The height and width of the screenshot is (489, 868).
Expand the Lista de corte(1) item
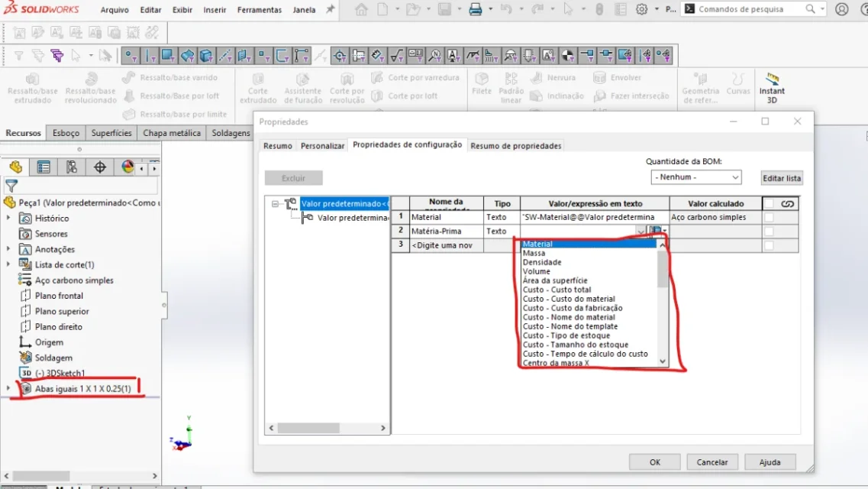tap(8, 264)
